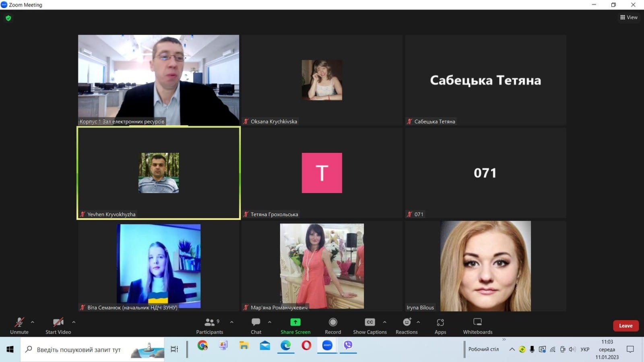644x362 pixels.
Task: Open the taskbar app left of File Explorer
Action: (x=223, y=346)
